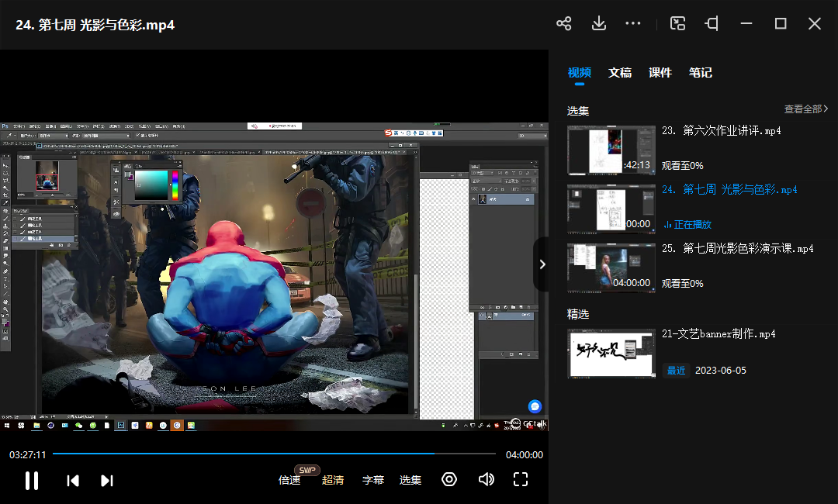Switch to the 视频 tab
This screenshot has height=504, width=838.
click(580, 73)
